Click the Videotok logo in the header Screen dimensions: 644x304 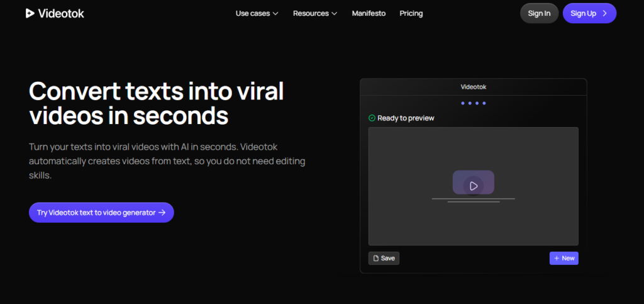click(x=55, y=14)
